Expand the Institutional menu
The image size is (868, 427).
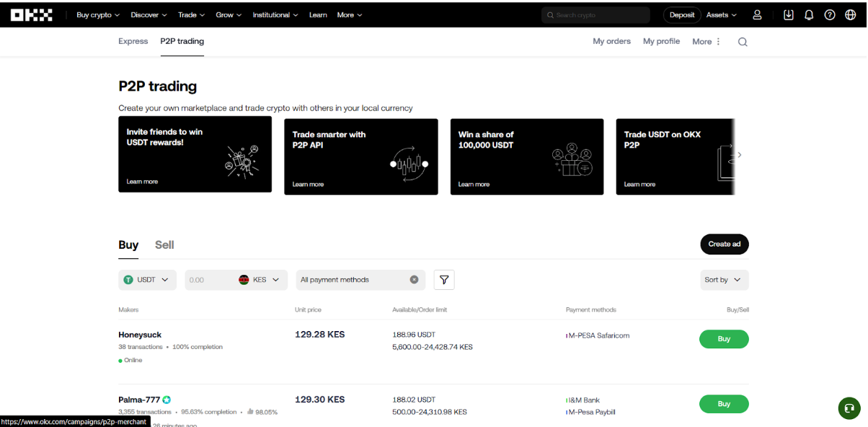click(x=275, y=14)
